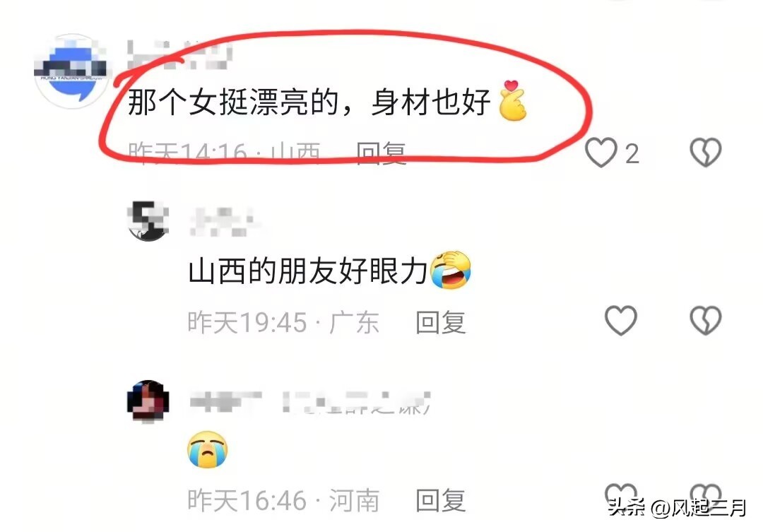This screenshot has width=763, height=532.
Task: Like the crying emoji reply from Henan
Action: click(621, 495)
